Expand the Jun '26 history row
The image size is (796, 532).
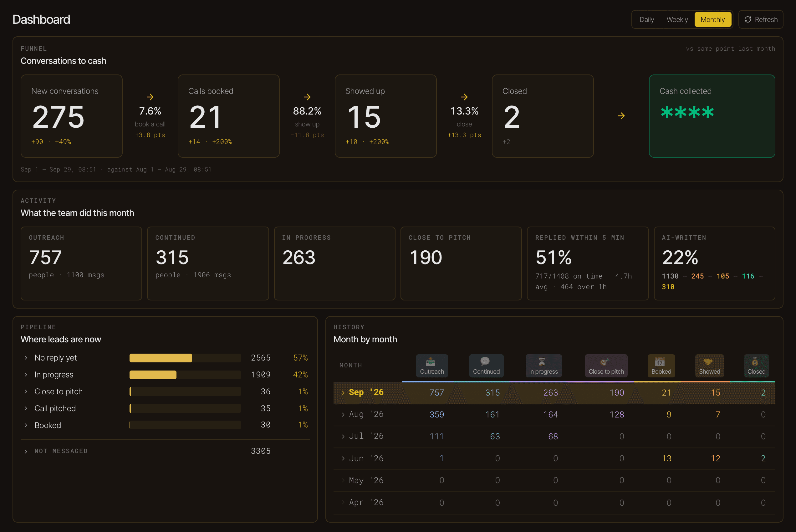[343, 458]
